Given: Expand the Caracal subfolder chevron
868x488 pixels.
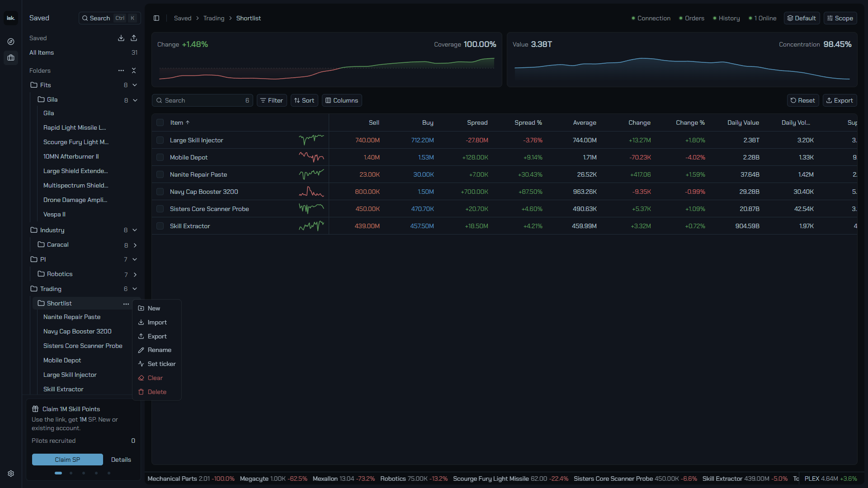Looking at the screenshot, I should pos(135,245).
